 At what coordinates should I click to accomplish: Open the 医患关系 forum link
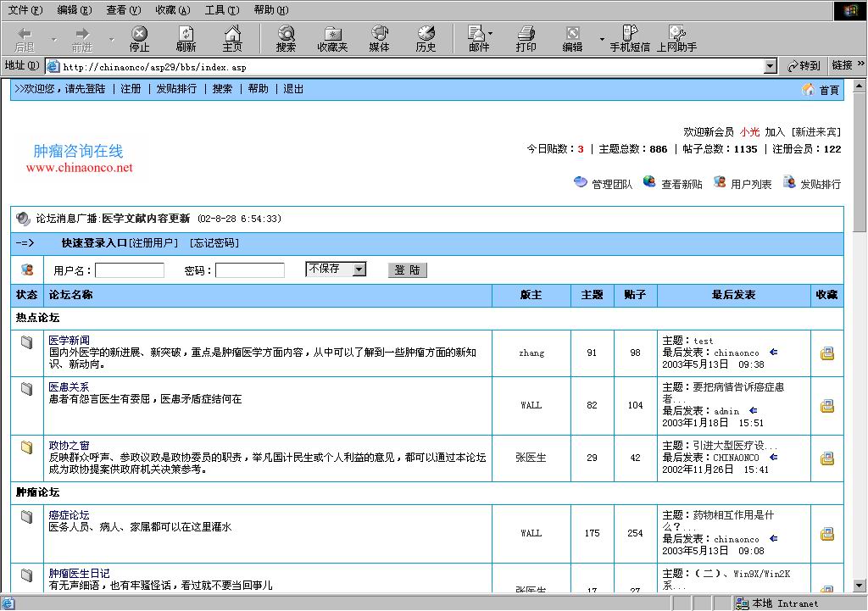(69, 387)
